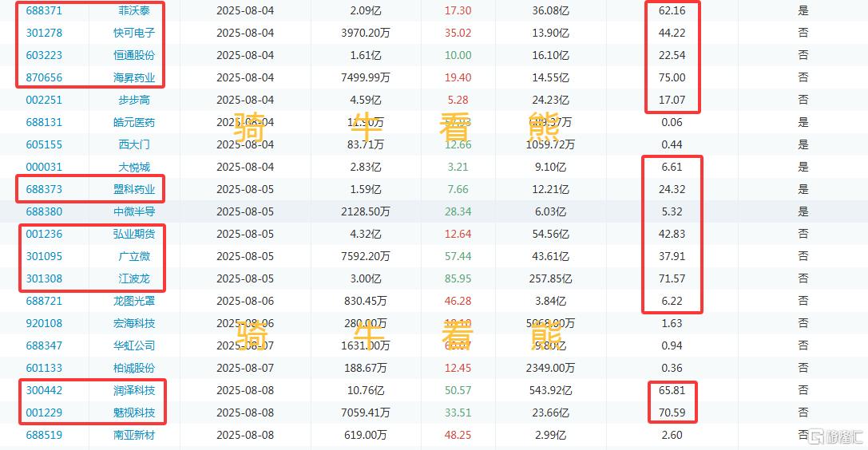868x450 pixels.
Task: Open stock code link 601133
Action: (x=44, y=368)
